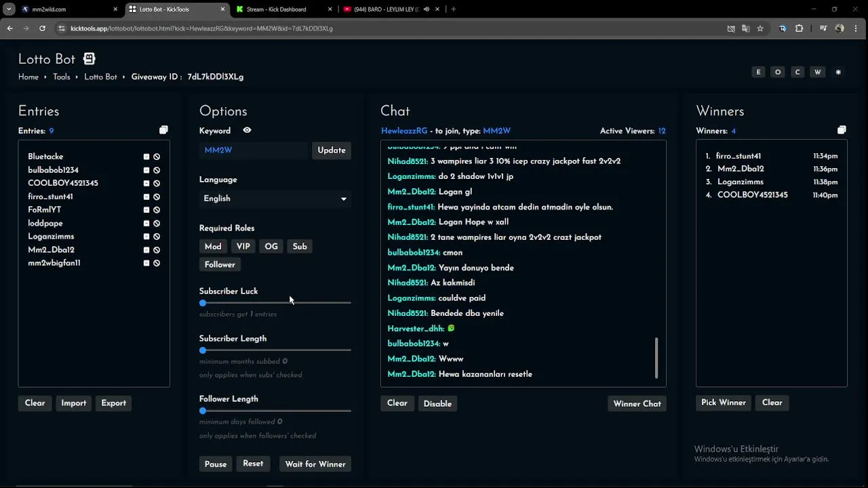868x488 pixels.
Task: Clear all entries with the Entries Clear button
Action: click(x=35, y=403)
